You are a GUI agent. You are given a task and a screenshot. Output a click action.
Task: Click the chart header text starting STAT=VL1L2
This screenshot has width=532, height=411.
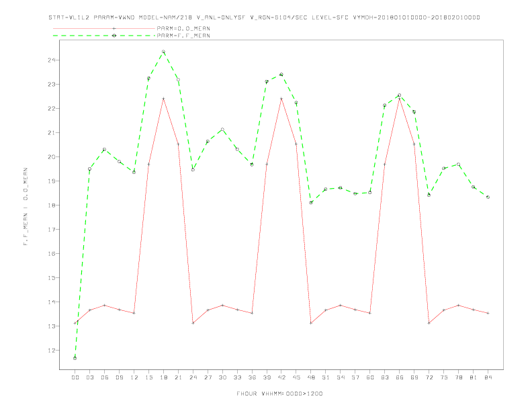coord(264,17)
